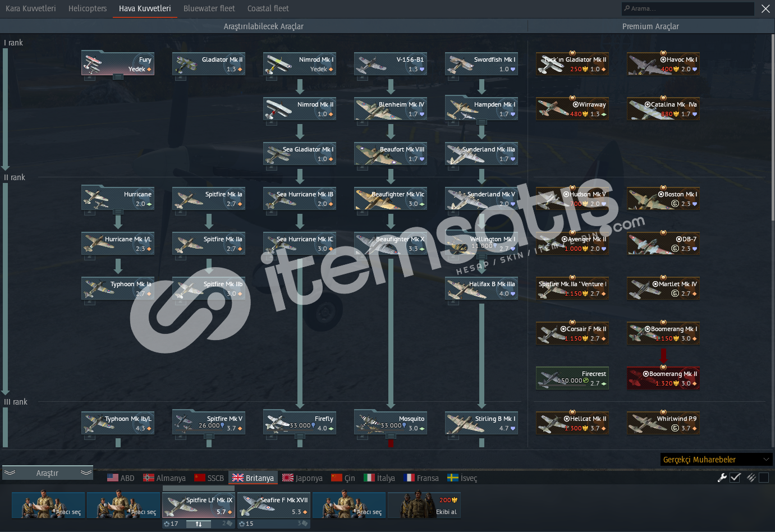Select the premium Hellcat Mk II
The width and height of the screenshot is (775, 532).
572,423
